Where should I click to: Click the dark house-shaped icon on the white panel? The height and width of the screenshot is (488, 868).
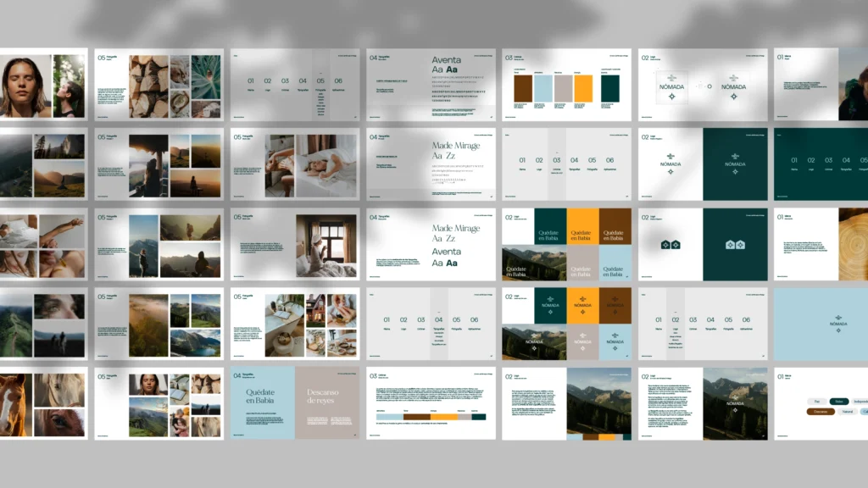[x=670, y=245]
